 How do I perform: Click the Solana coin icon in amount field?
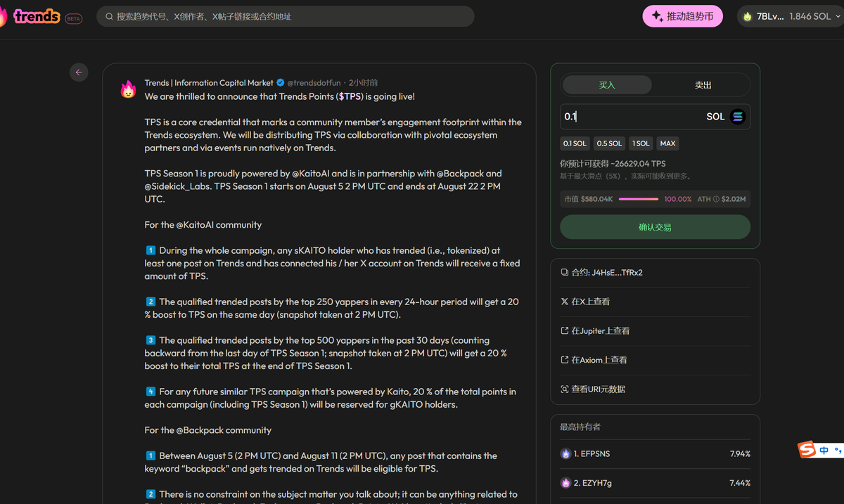(x=737, y=117)
